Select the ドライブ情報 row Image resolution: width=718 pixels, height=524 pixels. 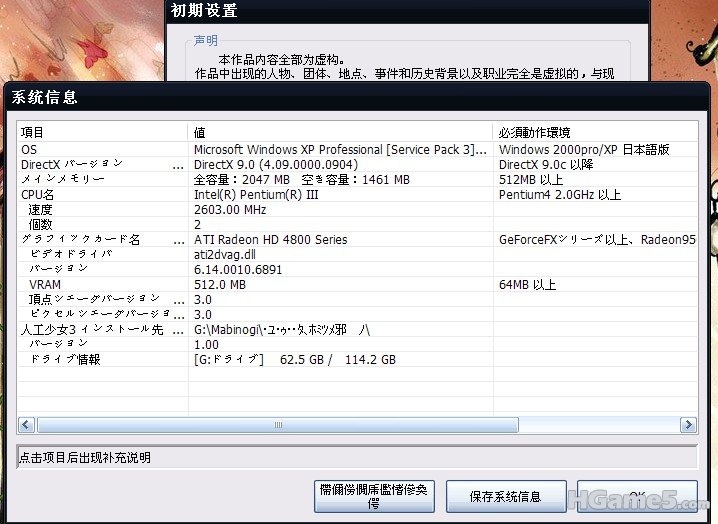357,360
